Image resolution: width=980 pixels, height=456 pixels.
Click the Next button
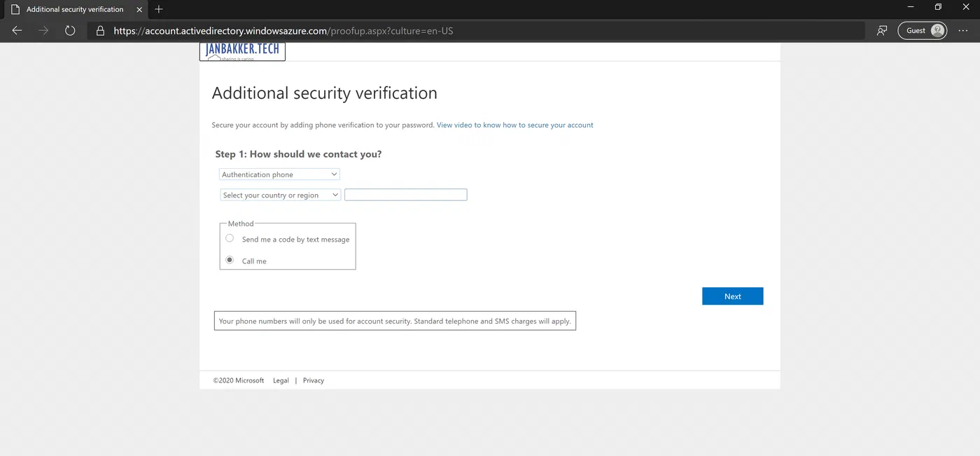(x=732, y=296)
